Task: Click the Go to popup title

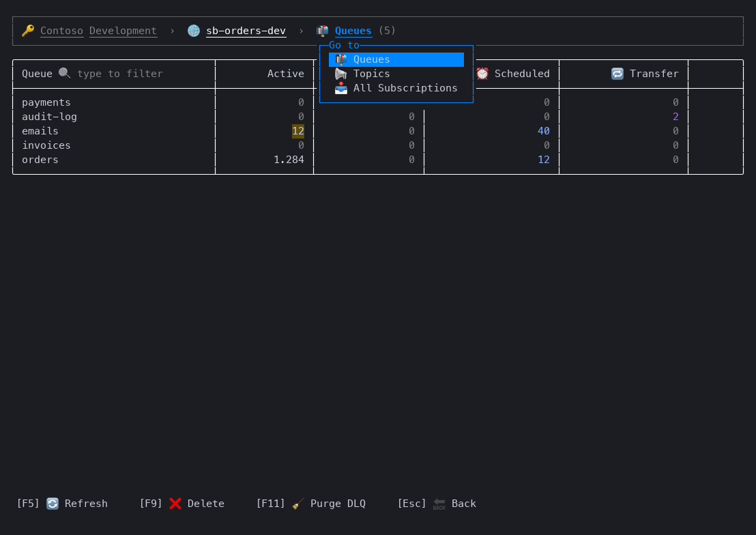Action: pos(345,45)
